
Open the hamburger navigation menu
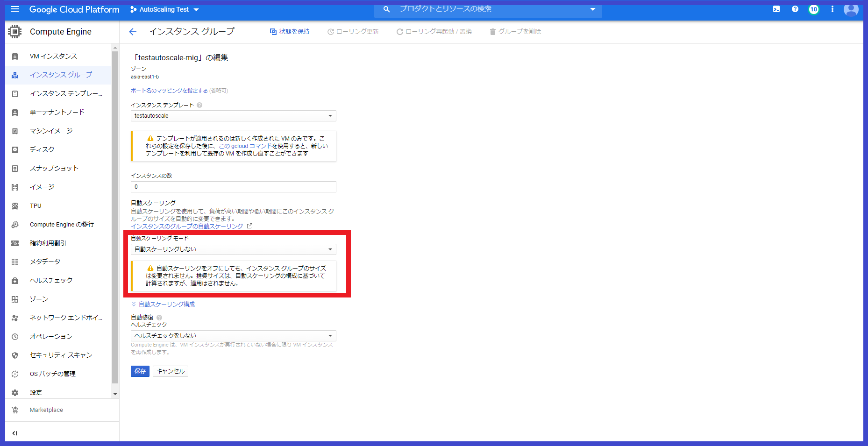[15, 9]
